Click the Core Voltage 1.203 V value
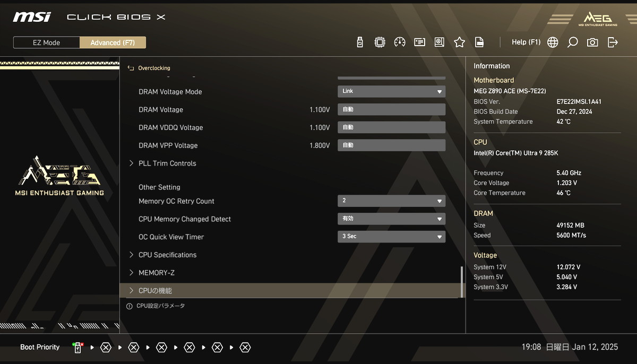Viewport: 637px width, 364px height. pyautogui.click(x=566, y=183)
